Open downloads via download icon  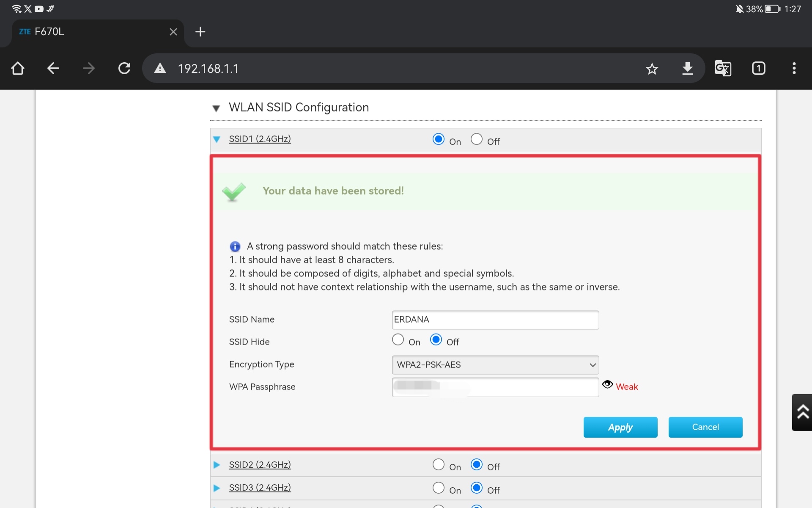(x=687, y=69)
